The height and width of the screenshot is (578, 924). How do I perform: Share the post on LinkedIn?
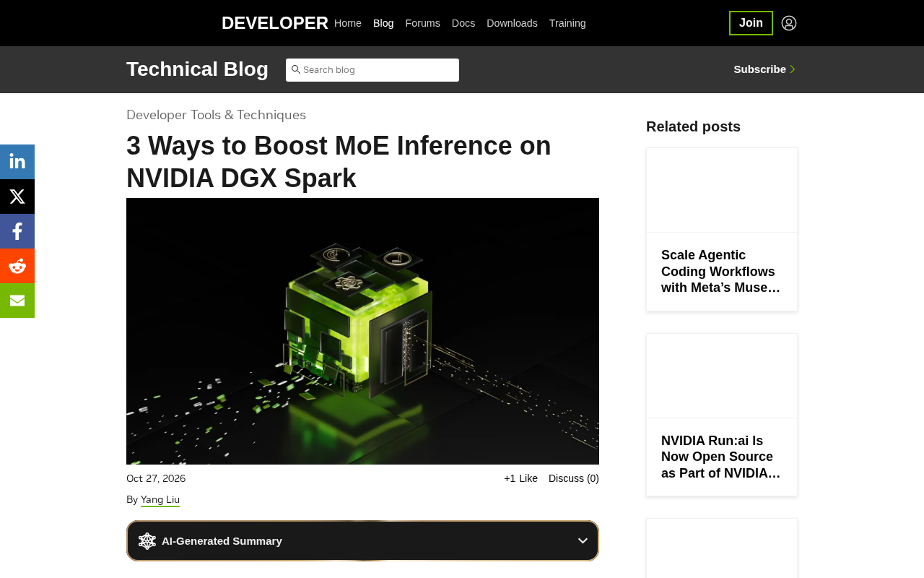tap(17, 162)
